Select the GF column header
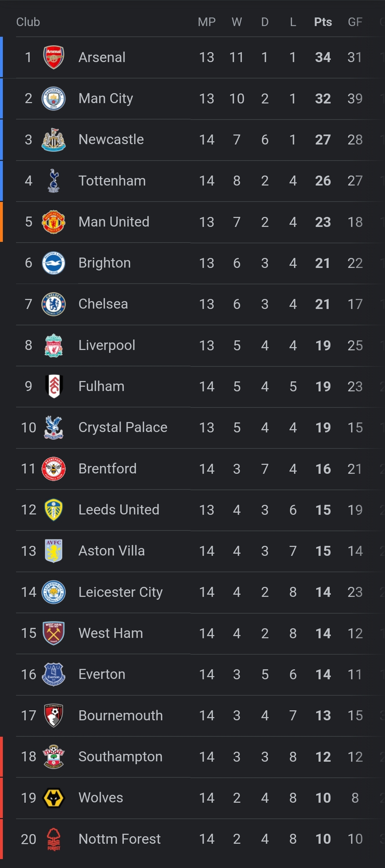 (355, 22)
